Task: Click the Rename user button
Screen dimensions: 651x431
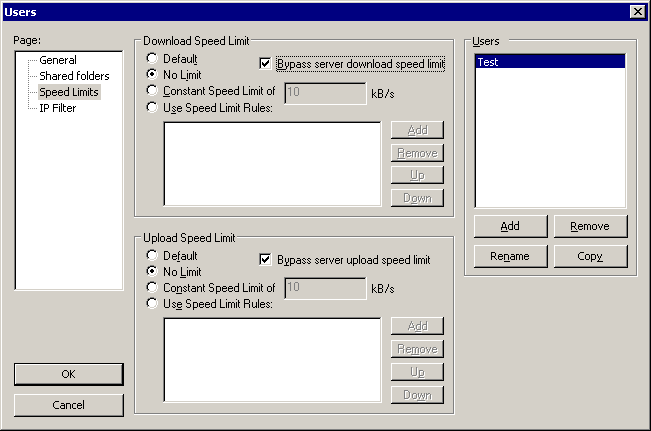Action: point(510,256)
